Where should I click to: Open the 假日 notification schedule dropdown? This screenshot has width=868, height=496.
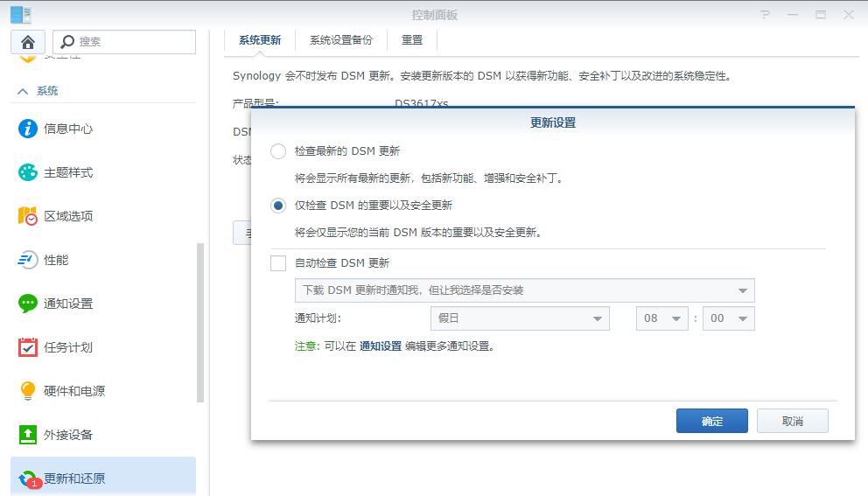520,318
